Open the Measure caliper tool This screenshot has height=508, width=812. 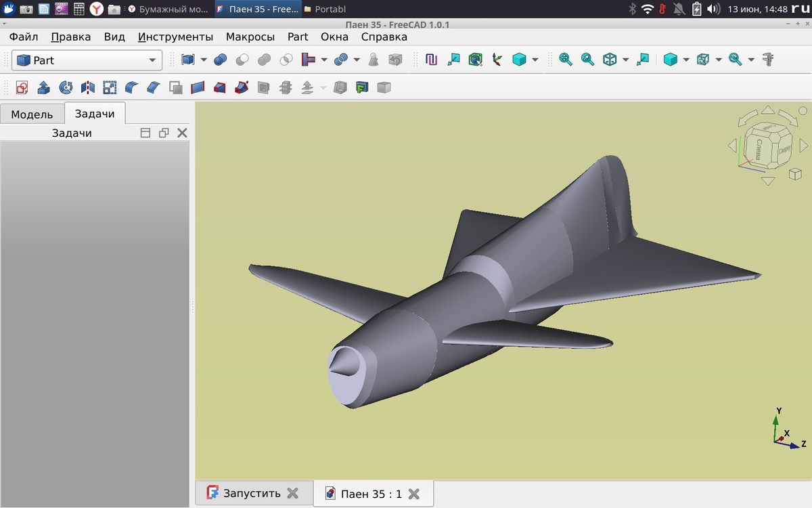[x=767, y=60]
